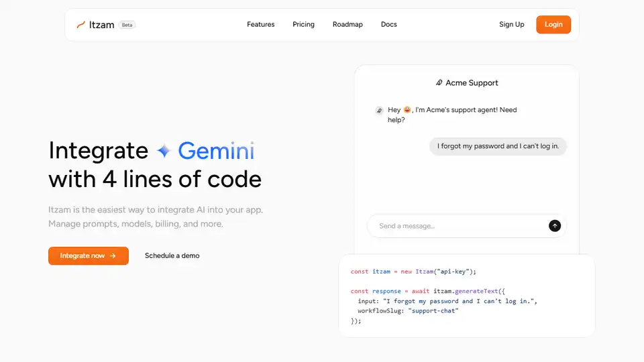Go to the Pricing page
The height and width of the screenshot is (362, 644).
(303, 25)
